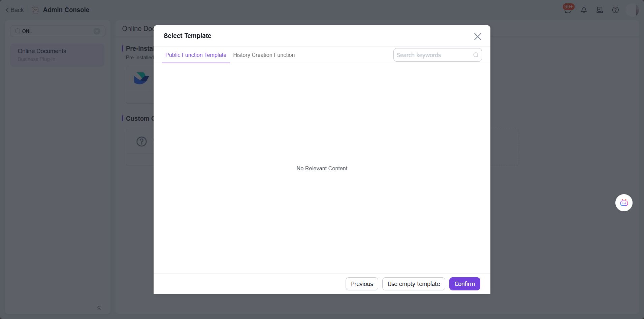The height and width of the screenshot is (319, 644).
Task: Click the magnifier icon in template search
Action: point(476,55)
